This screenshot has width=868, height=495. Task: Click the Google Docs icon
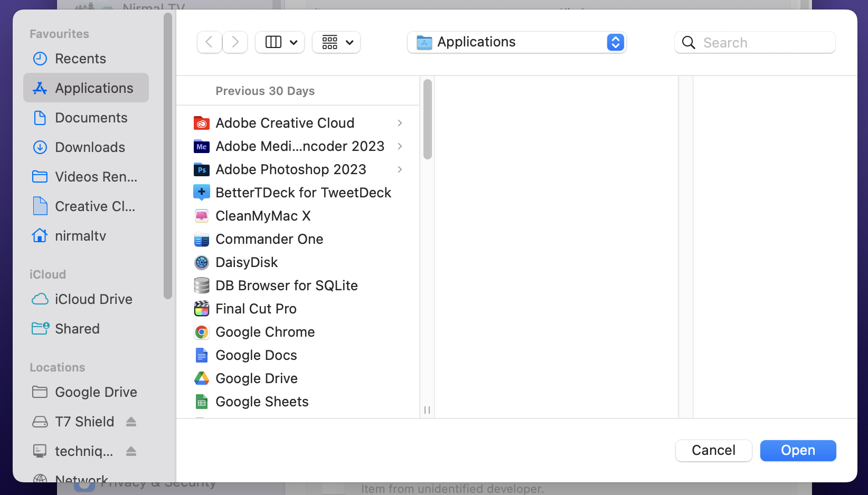tap(202, 355)
